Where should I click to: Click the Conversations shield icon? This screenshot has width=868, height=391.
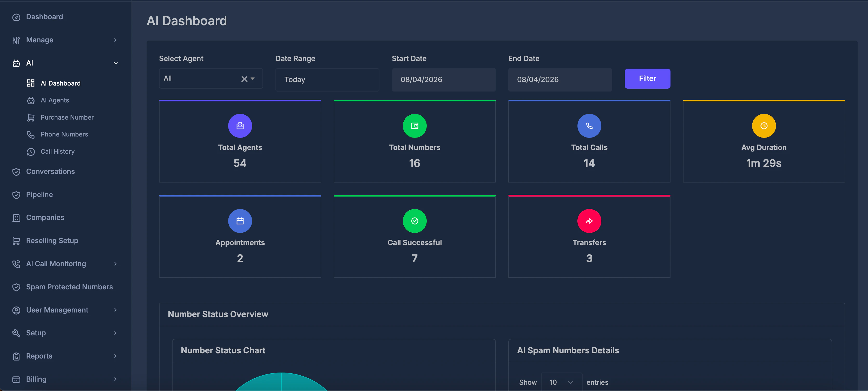click(x=17, y=172)
